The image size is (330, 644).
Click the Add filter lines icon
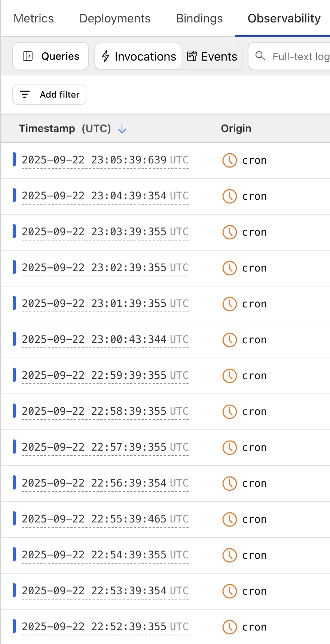[x=25, y=94]
